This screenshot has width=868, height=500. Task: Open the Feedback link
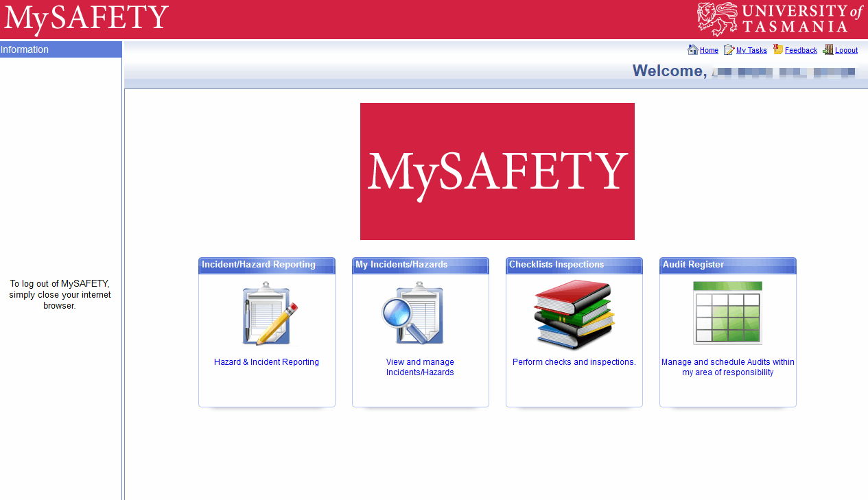pyautogui.click(x=801, y=50)
